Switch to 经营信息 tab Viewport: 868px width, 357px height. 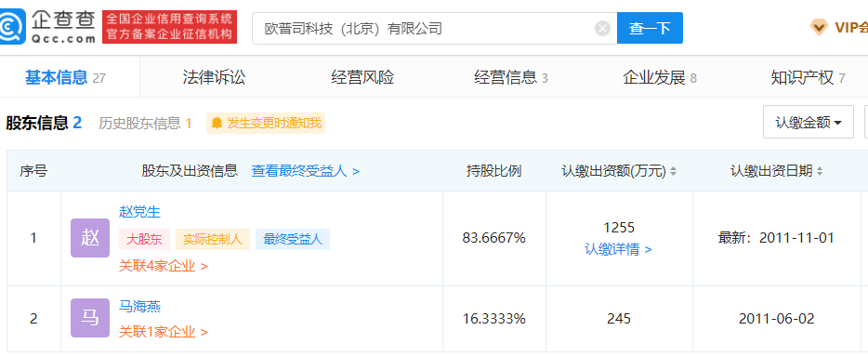pyautogui.click(x=511, y=77)
